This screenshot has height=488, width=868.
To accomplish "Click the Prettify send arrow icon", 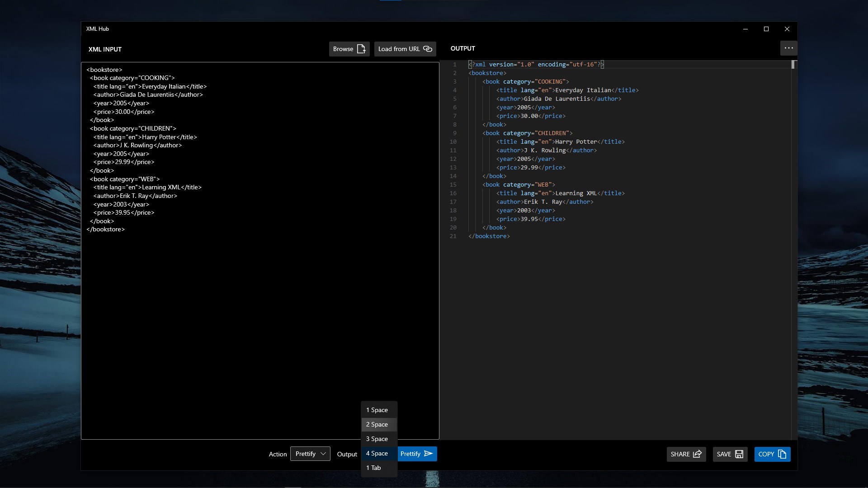I will point(429,454).
